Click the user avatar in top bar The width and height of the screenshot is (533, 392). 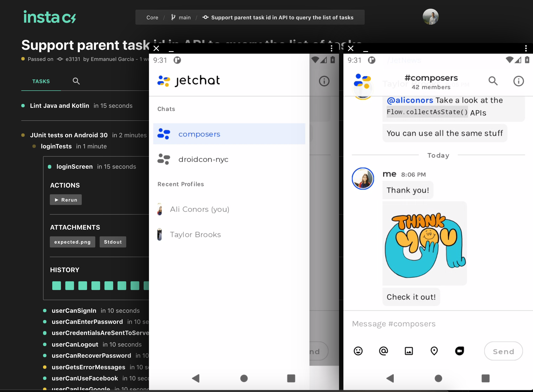[x=430, y=17]
